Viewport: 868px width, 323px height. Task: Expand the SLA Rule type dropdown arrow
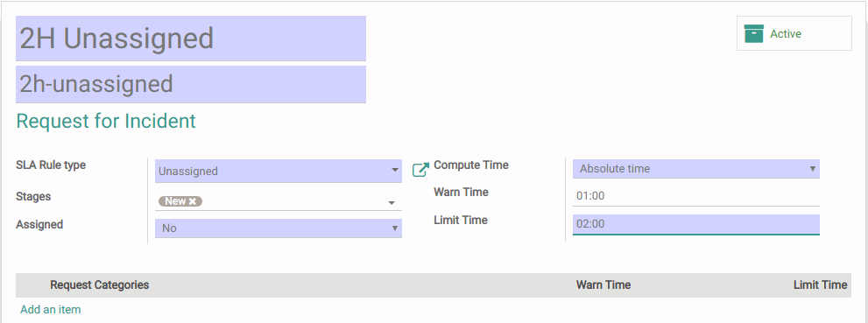tap(395, 171)
